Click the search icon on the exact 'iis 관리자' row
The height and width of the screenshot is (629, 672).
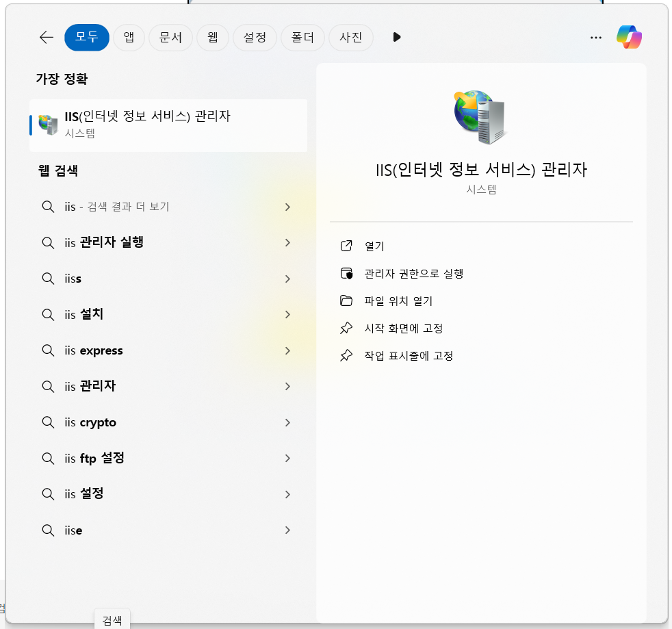coord(48,386)
